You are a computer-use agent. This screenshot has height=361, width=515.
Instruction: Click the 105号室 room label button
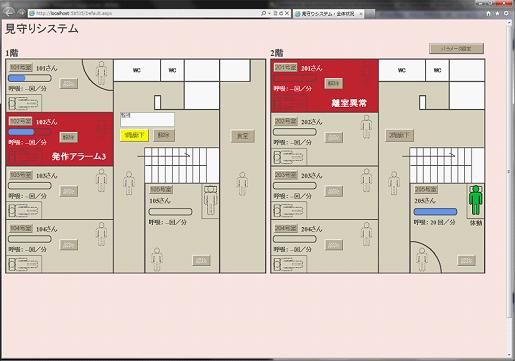point(161,189)
